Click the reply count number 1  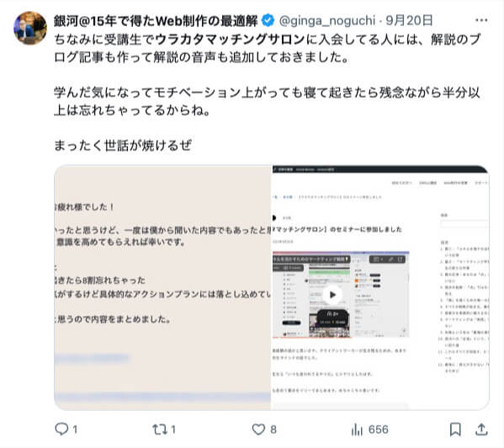(75, 429)
